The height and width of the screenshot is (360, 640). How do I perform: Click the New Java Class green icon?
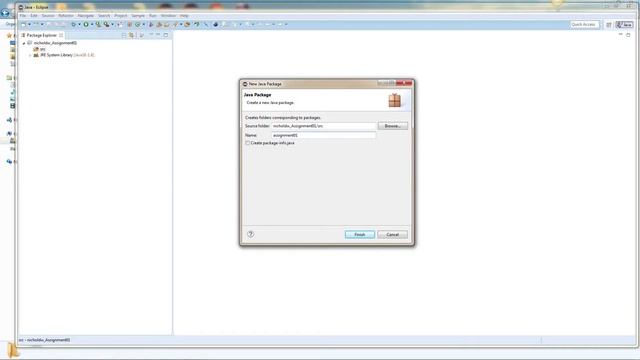138,24
